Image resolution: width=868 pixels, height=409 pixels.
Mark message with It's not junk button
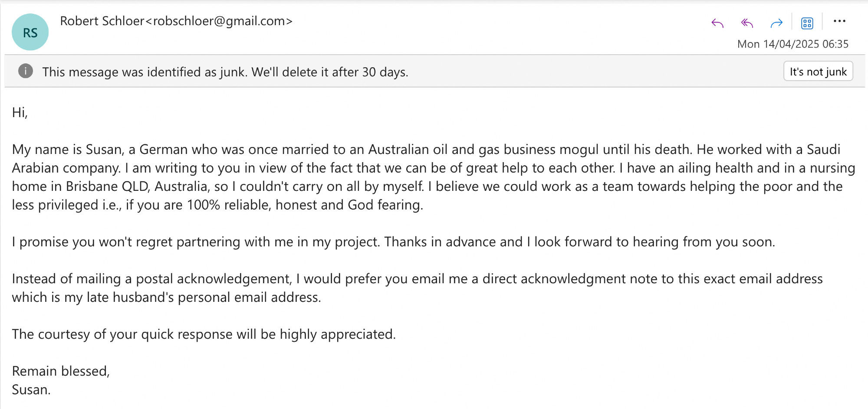pyautogui.click(x=818, y=72)
